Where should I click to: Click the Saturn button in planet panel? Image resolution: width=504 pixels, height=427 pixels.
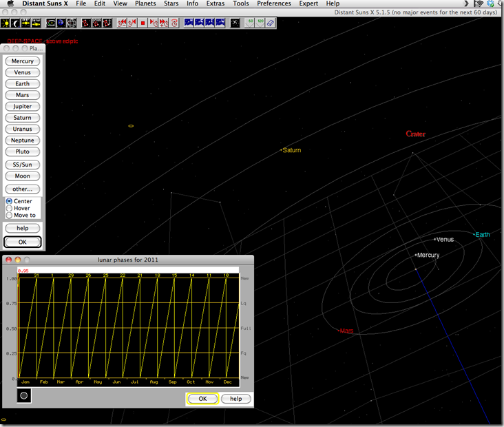tap(22, 118)
